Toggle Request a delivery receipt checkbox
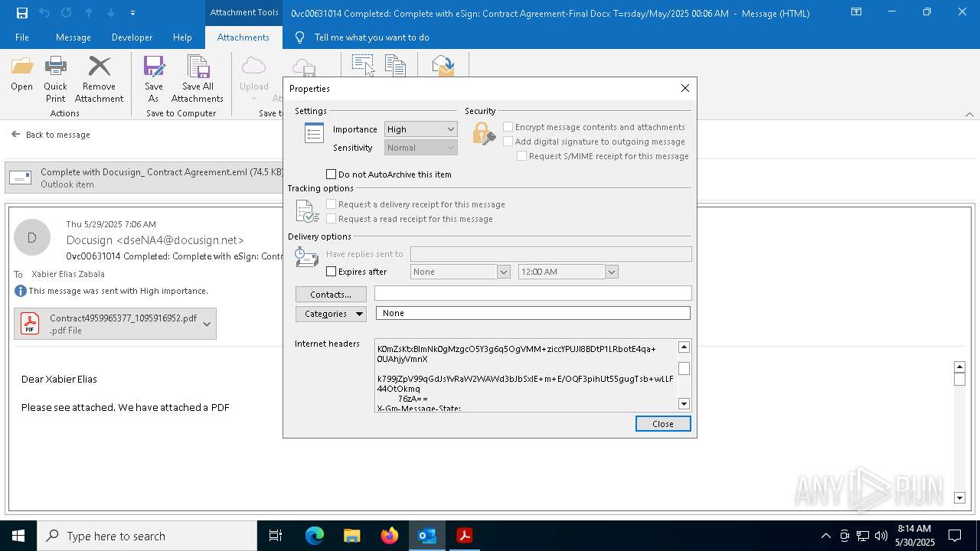 pyautogui.click(x=332, y=204)
